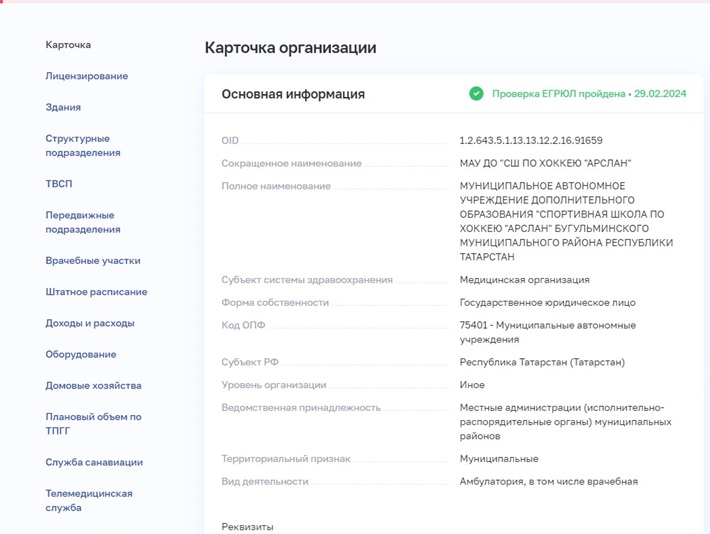Screen dimensions: 710x534
Task: Click the short name МАУ ДО СШ ПО ХОККЕЮ АРСЛАН
Action: [x=545, y=163]
